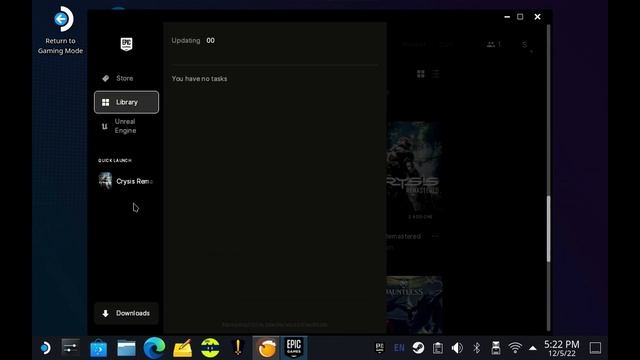Open the Unreal Engine section

(x=126, y=126)
